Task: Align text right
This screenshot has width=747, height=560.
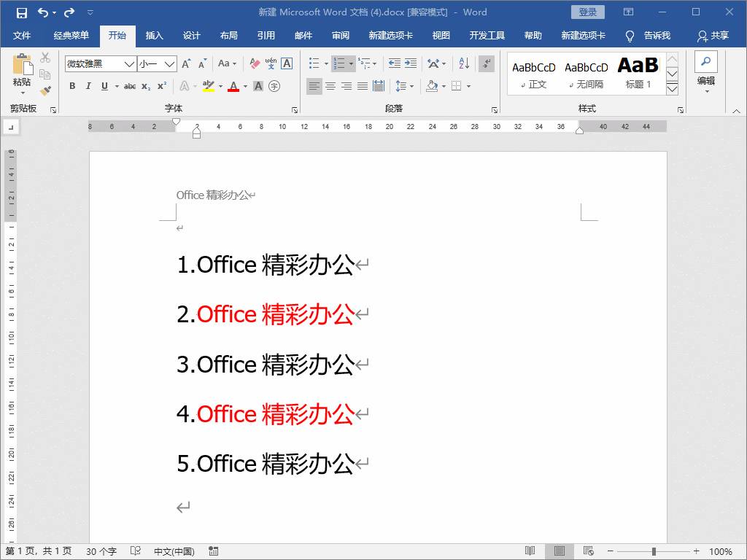Action: pos(347,86)
